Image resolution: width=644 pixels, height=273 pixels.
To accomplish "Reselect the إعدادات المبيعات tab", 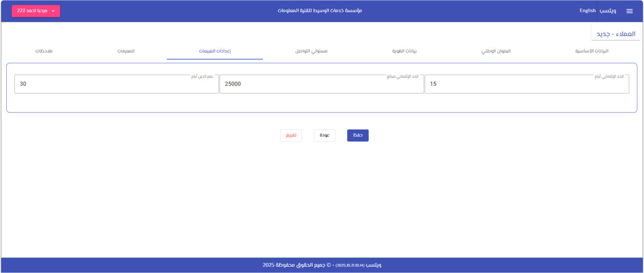I will click(x=215, y=51).
